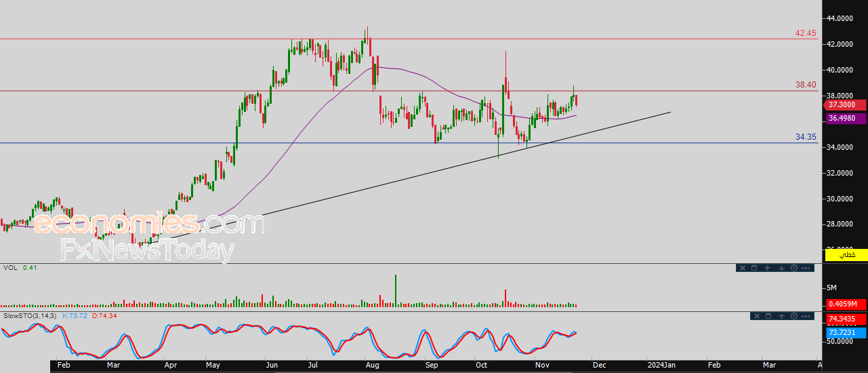Close the VOL indicator panel
Image resolution: width=868 pixels, height=373 pixels.
click(x=743, y=268)
